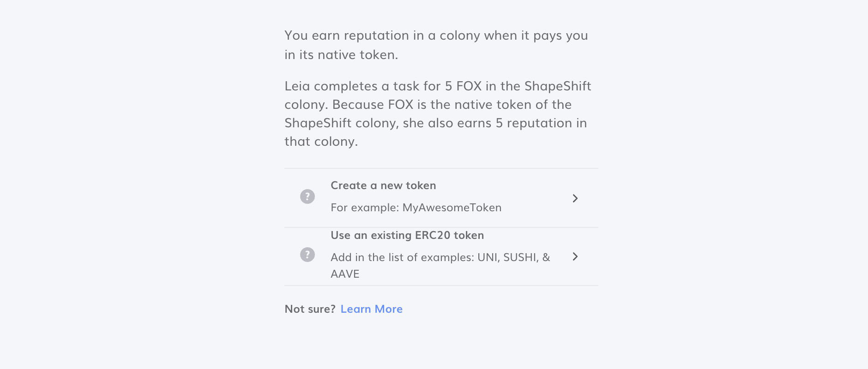Expand the Create a new token chevron arrow
The image size is (868, 369).
point(575,198)
